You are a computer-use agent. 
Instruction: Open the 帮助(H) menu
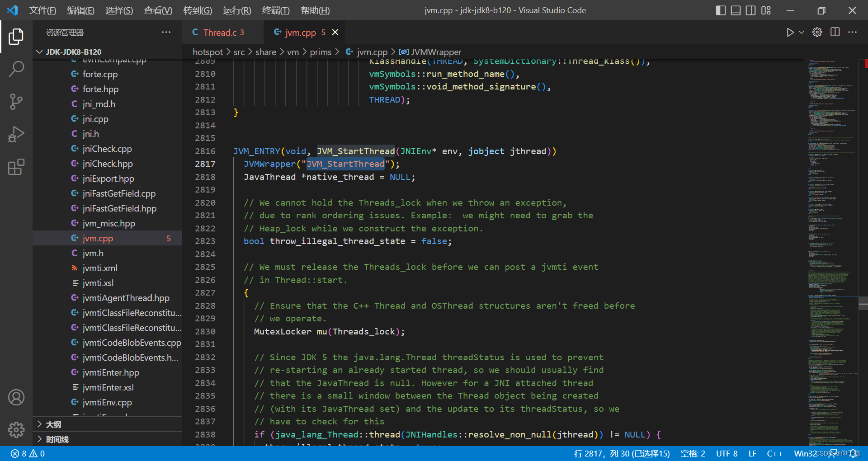click(315, 10)
